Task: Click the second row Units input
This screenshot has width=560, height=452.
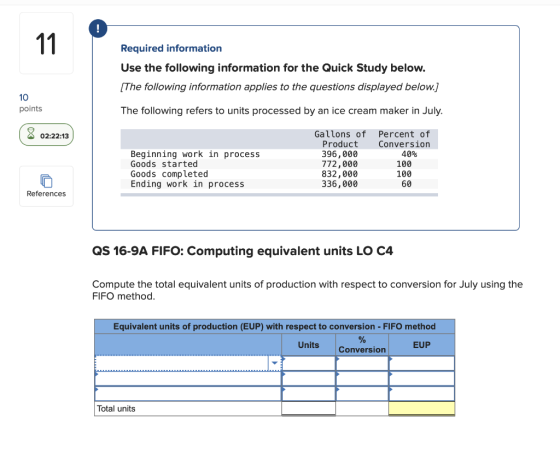Action: tap(309, 378)
